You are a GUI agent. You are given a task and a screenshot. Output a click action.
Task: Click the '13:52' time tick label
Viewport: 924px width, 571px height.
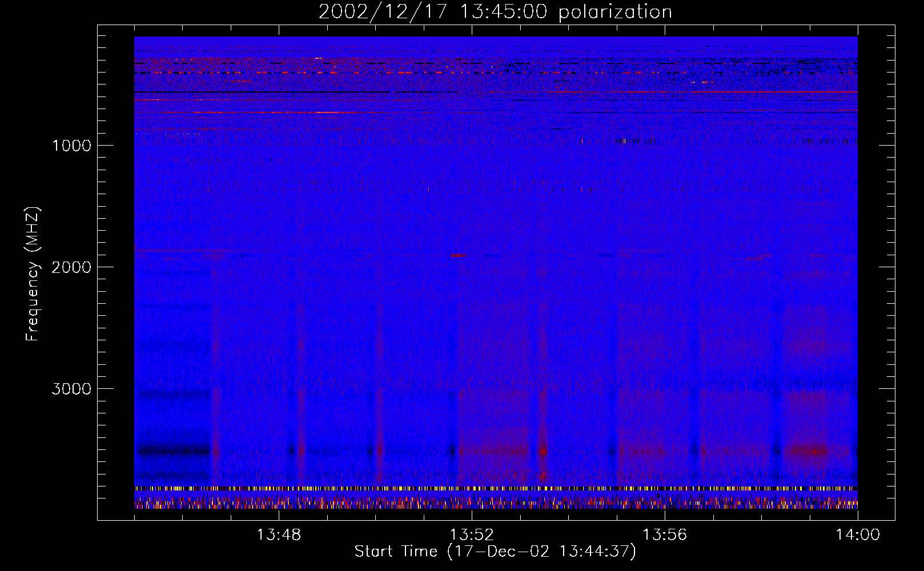pyautogui.click(x=472, y=535)
